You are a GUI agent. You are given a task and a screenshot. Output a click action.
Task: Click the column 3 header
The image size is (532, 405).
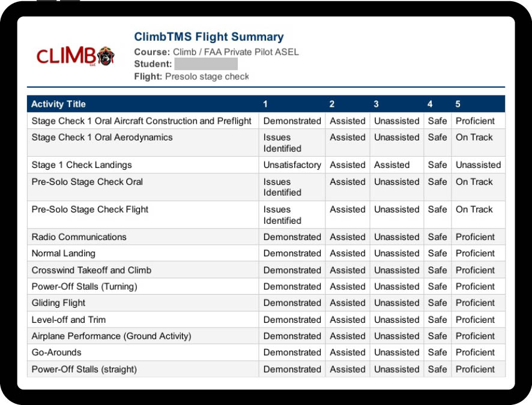point(376,104)
